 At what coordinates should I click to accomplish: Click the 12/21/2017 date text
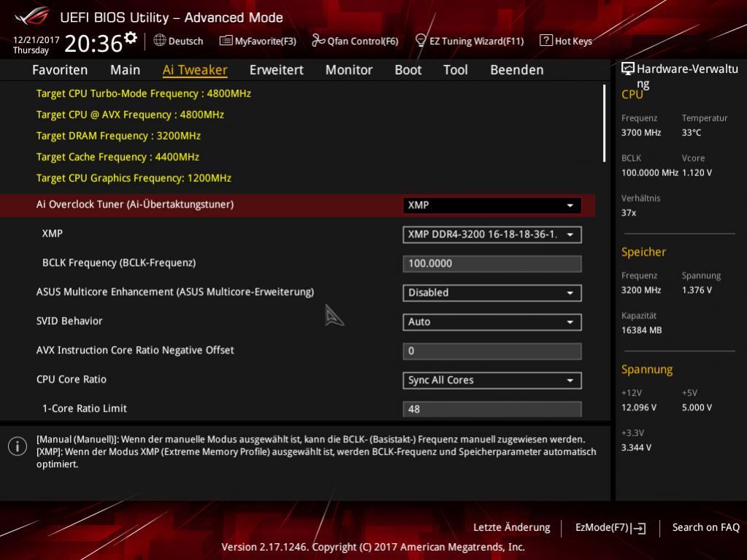point(37,40)
